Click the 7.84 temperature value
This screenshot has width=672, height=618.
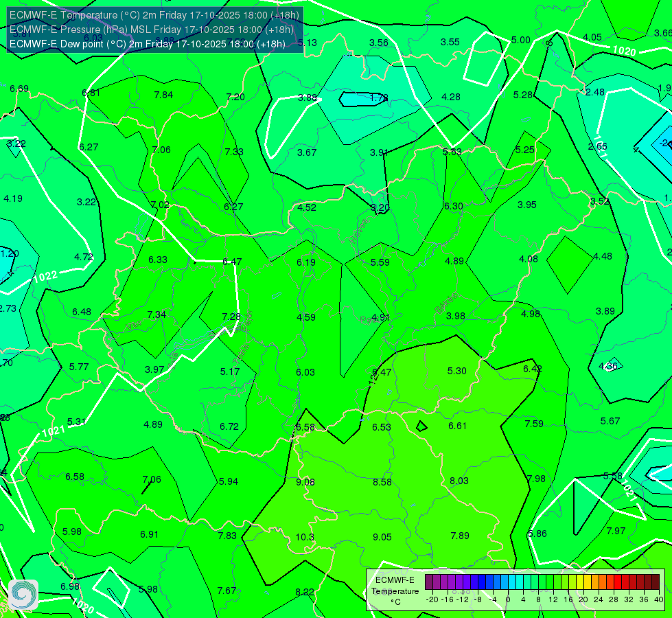point(163,95)
